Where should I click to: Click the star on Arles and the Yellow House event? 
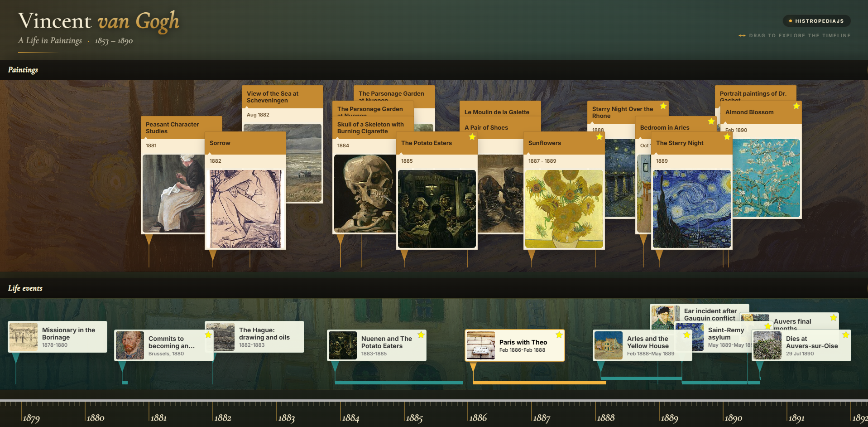point(687,335)
